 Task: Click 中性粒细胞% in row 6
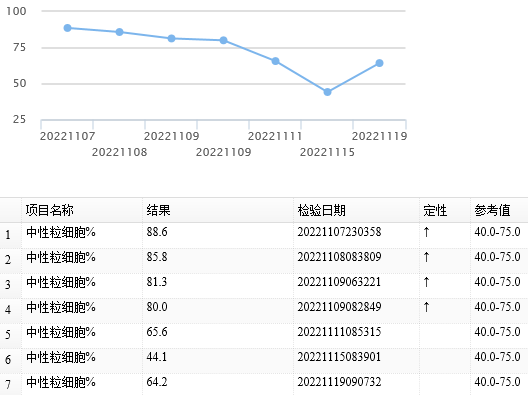pos(61,357)
